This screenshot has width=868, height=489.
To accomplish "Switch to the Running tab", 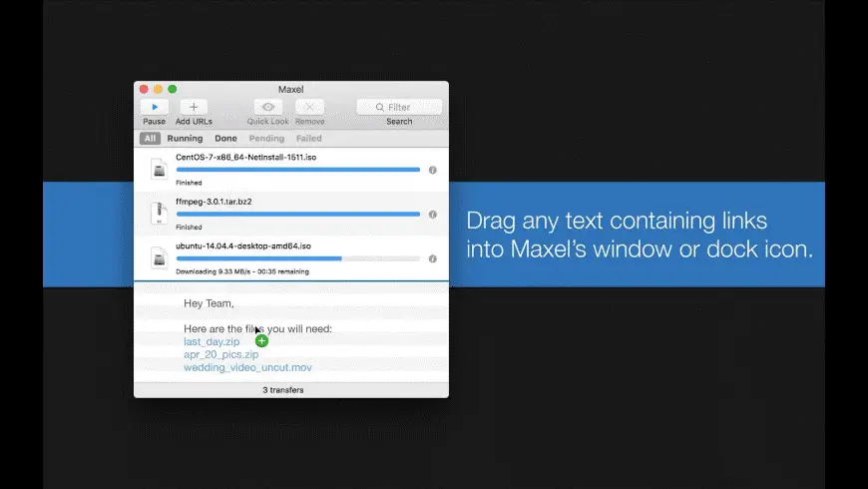I will pos(185,139).
